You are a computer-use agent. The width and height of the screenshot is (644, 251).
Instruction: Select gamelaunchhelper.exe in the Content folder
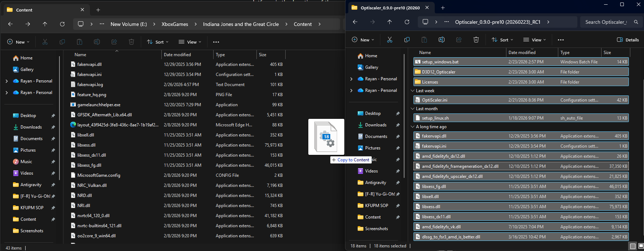99,105
